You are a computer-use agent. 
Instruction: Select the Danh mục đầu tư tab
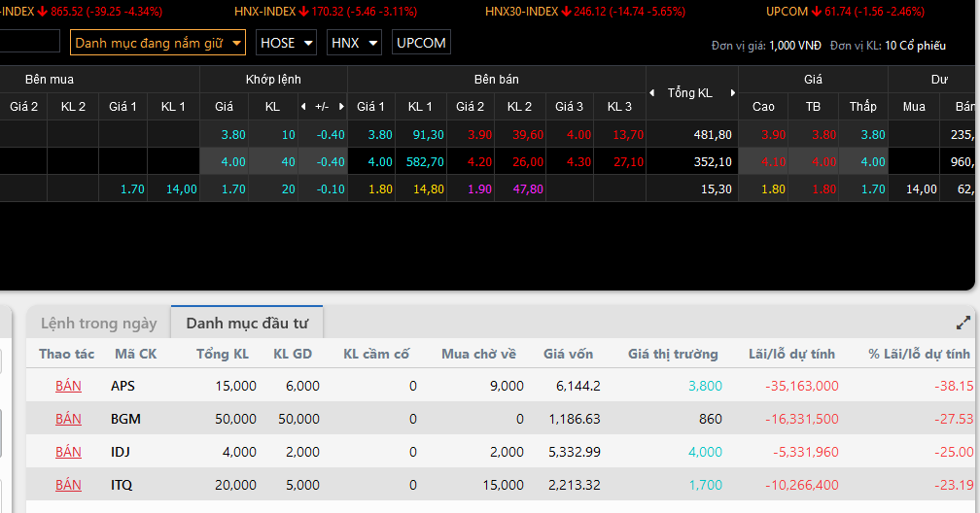[247, 323]
